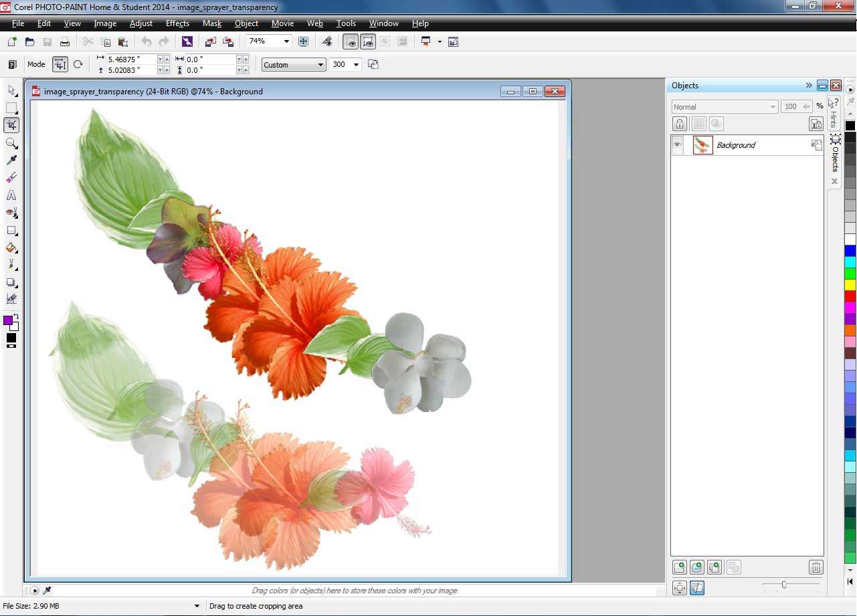
Task: Expand the Normal merge mode dropdown
Action: [x=773, y=107]
